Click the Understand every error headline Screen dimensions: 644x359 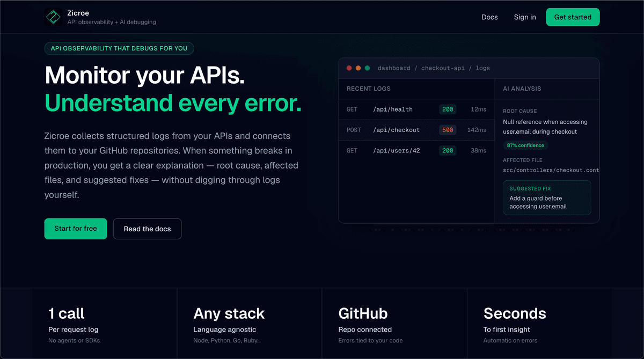tap(173, 102)
